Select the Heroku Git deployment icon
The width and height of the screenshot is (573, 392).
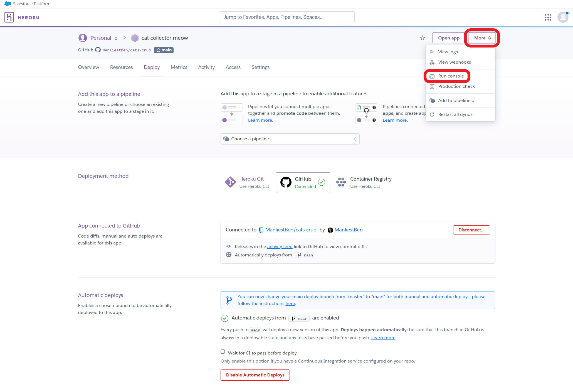pos(230,182)
